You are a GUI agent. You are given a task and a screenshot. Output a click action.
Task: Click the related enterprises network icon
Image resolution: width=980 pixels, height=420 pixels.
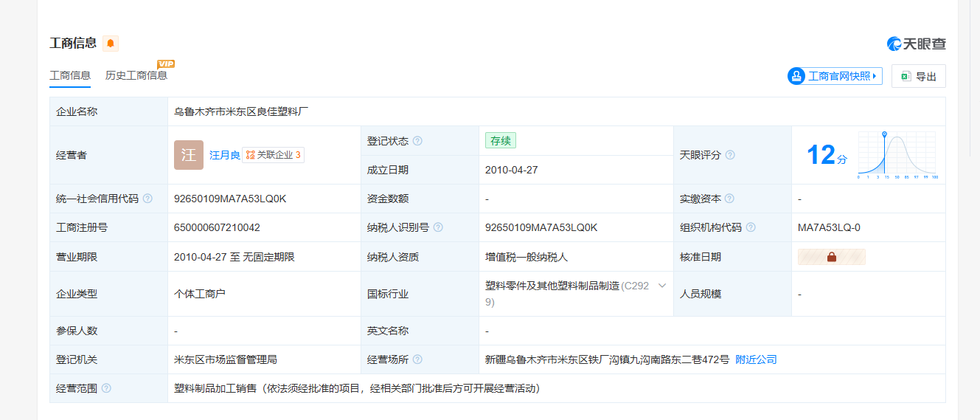click(x=250, y=155)
